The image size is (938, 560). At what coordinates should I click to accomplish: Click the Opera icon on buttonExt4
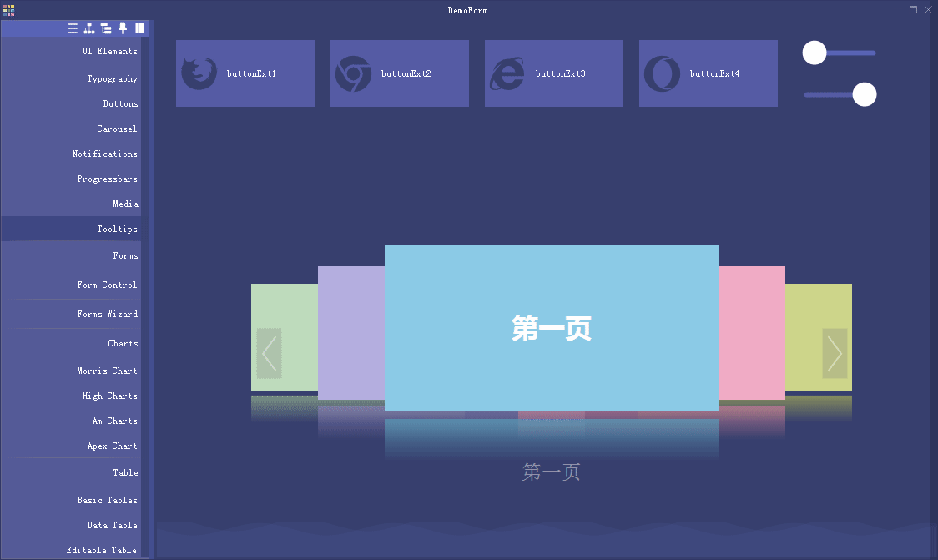pos(662,73)
